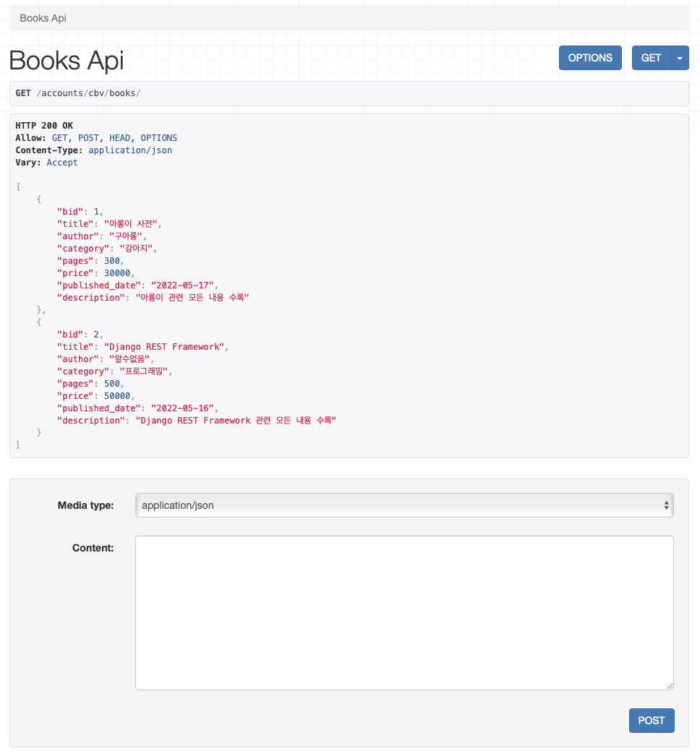
Task: Click the Books Api page heading
Action: coord(67,61)
